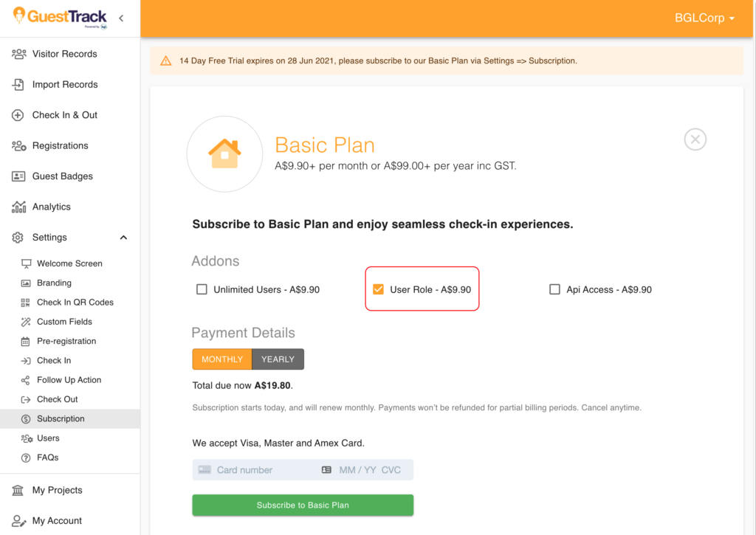Image resolution: width=756 pixels, height=535 pixels.
Task: Switch billing to YEARLY
Action: 278,359
